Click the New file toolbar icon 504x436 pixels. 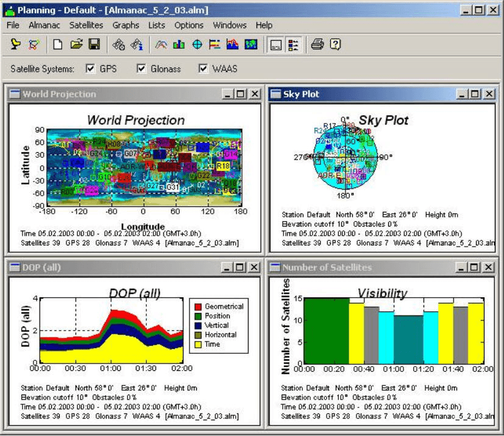[57, 44]
